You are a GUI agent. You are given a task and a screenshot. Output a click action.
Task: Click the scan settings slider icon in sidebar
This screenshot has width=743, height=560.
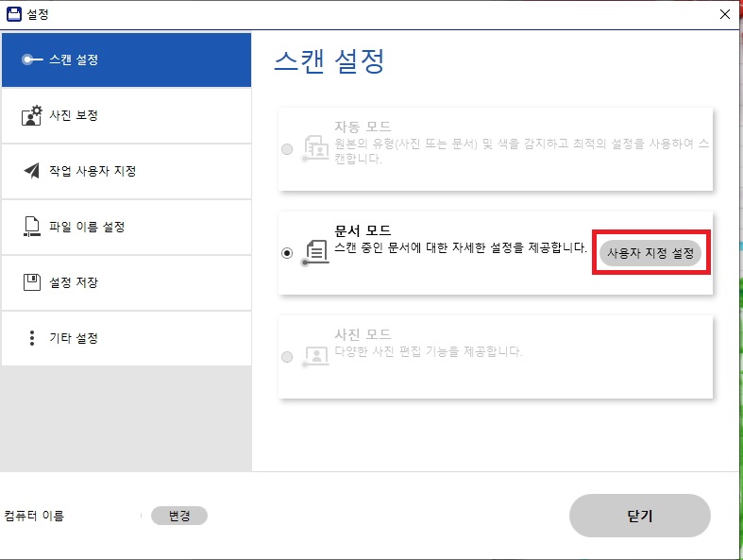[32, 59]
